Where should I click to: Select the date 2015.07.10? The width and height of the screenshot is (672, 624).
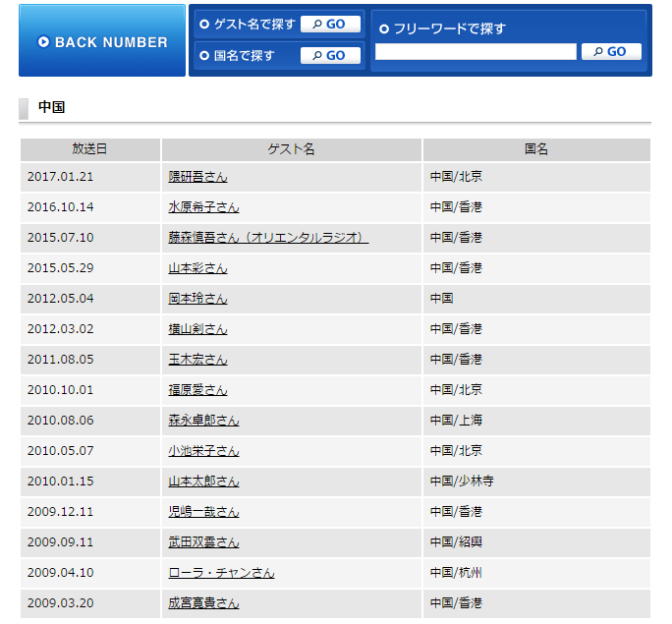pyautogui.click(x=61, y=238)
